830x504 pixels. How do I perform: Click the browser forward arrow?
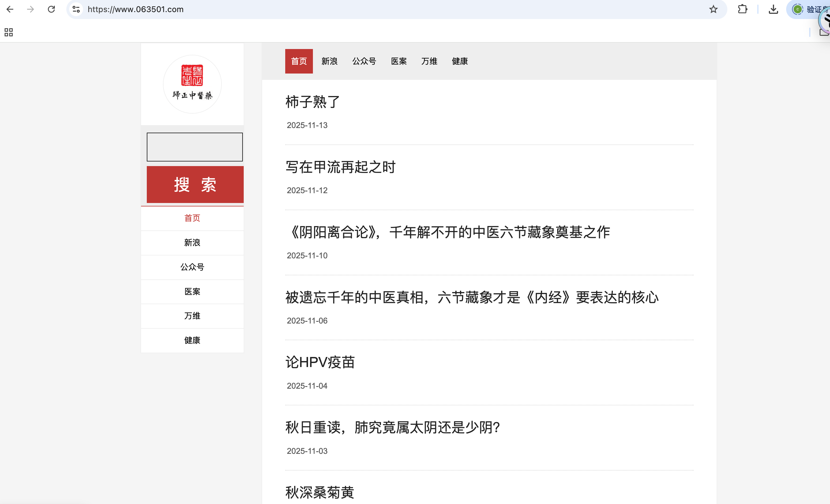click(x=30, y=9)
